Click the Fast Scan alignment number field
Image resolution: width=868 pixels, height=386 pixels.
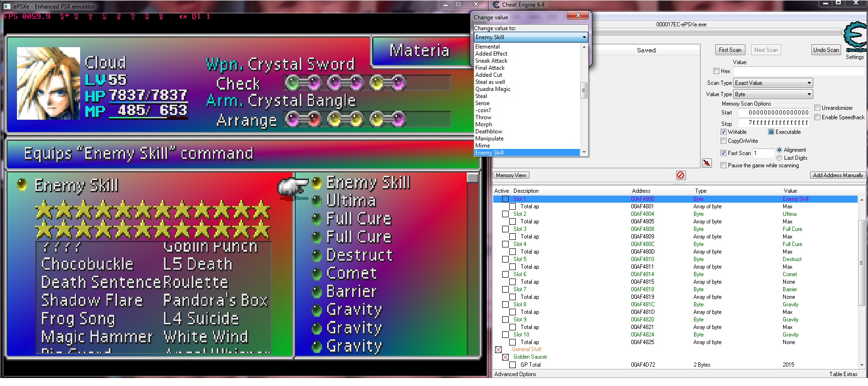point(763,153)
